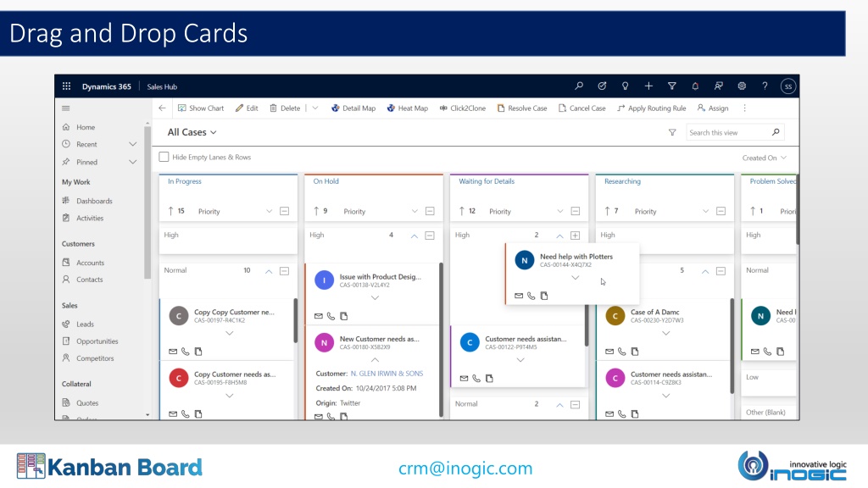Click the Heat Map button
868x488 pixels.
click(x=408, y=108)
